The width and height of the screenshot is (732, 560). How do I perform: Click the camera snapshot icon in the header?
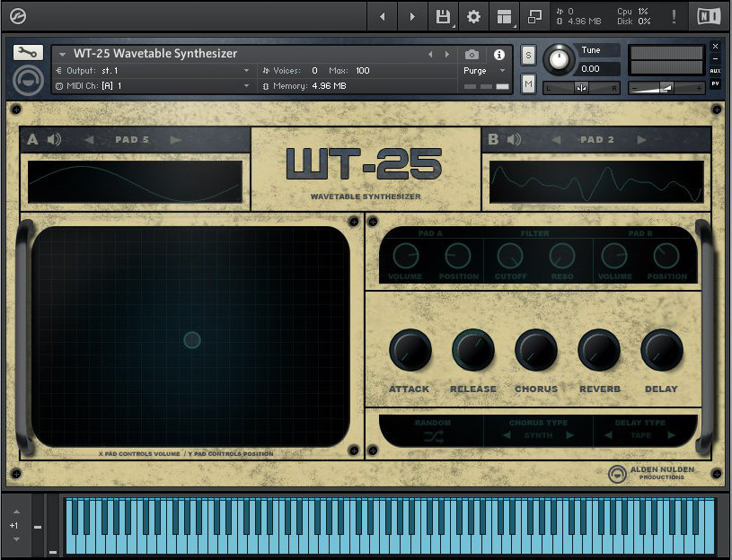(x=472, y=53)
